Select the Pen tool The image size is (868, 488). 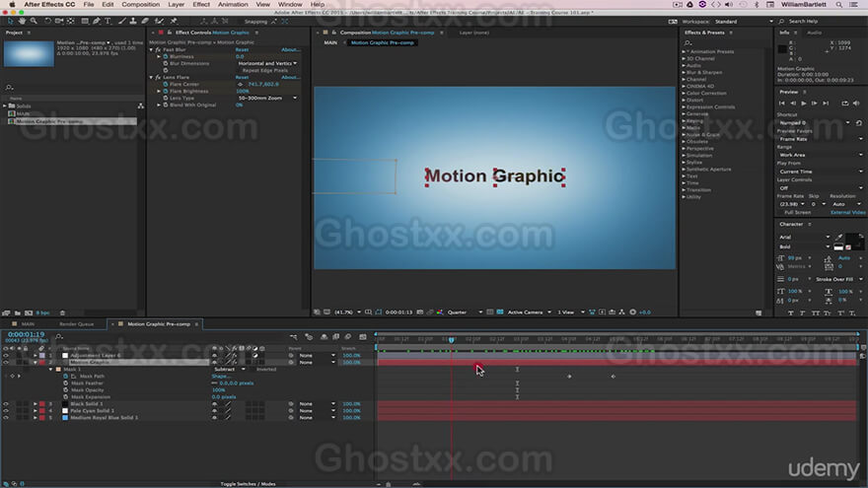(97, 21)
